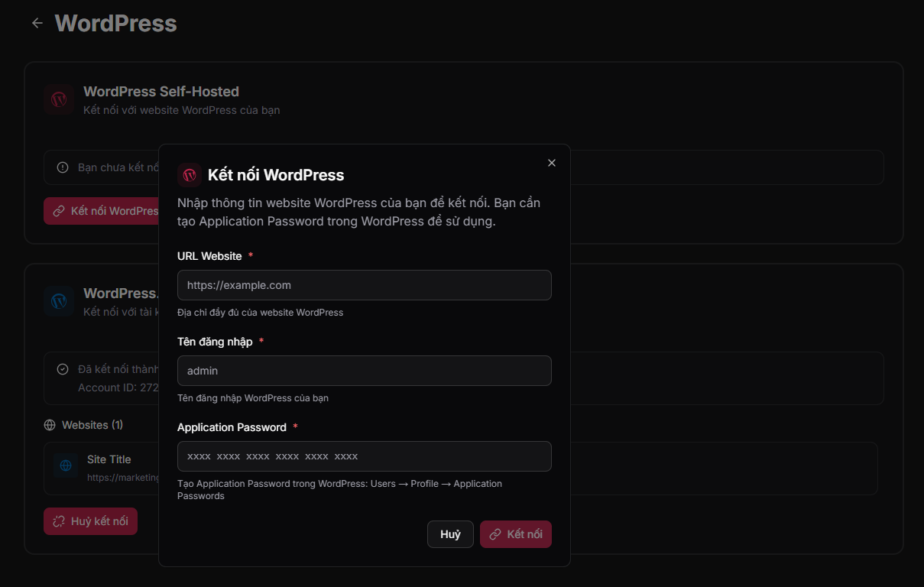Click the WordPress page title heading
This screenshot has height=587, width=924.
coord(115,24)
